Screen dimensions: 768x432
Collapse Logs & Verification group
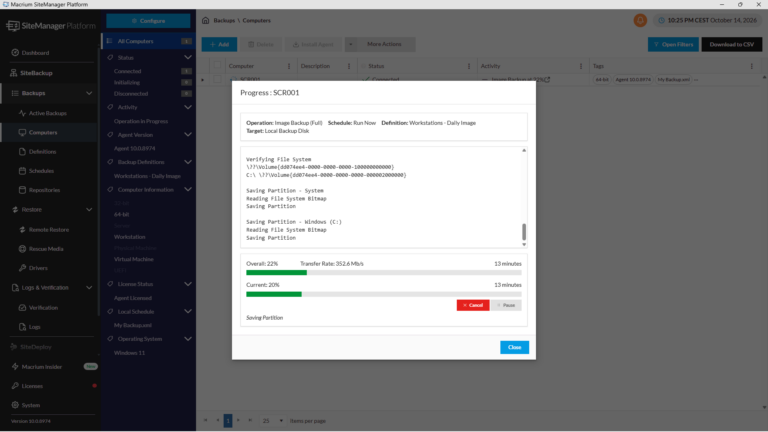pyautogui.click(x=89, y=288)
